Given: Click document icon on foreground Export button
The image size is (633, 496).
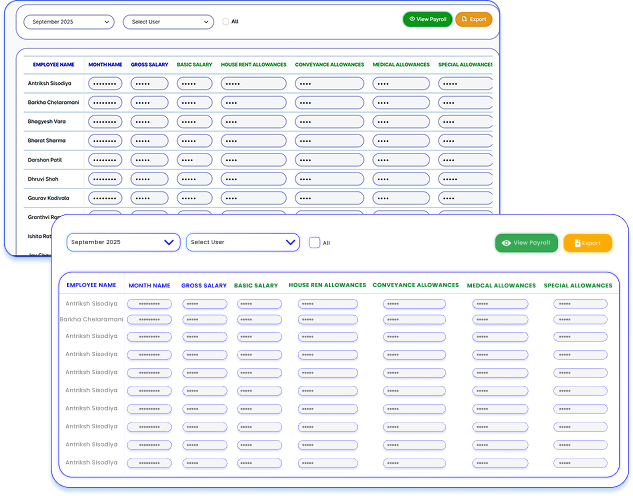Looking at the screenshot, I should pos(577,243).
